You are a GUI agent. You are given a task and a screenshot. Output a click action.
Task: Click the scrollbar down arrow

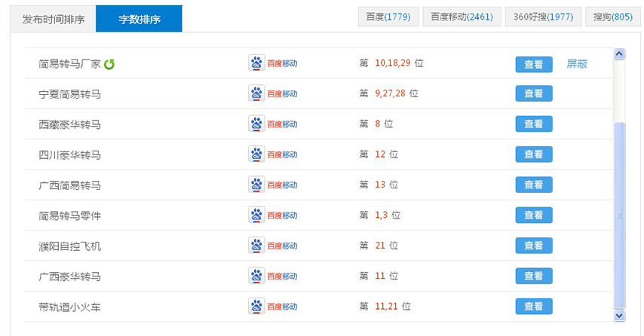(x=619, y=316)
